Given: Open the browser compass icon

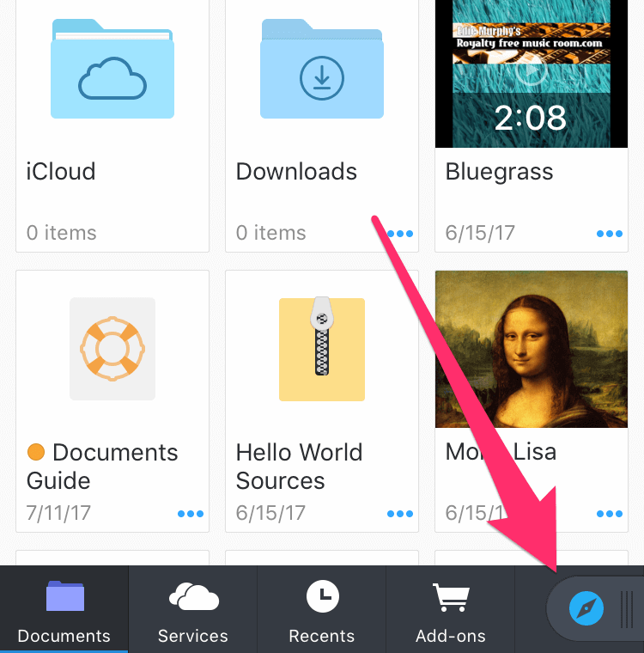Looking at the screenshot, I should point(586,608).
